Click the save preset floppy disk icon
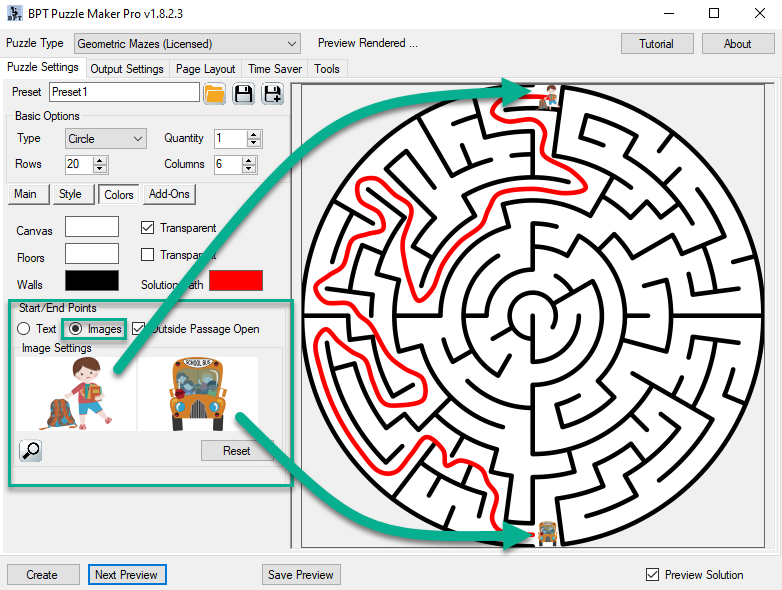 click(x=243, y=94)
